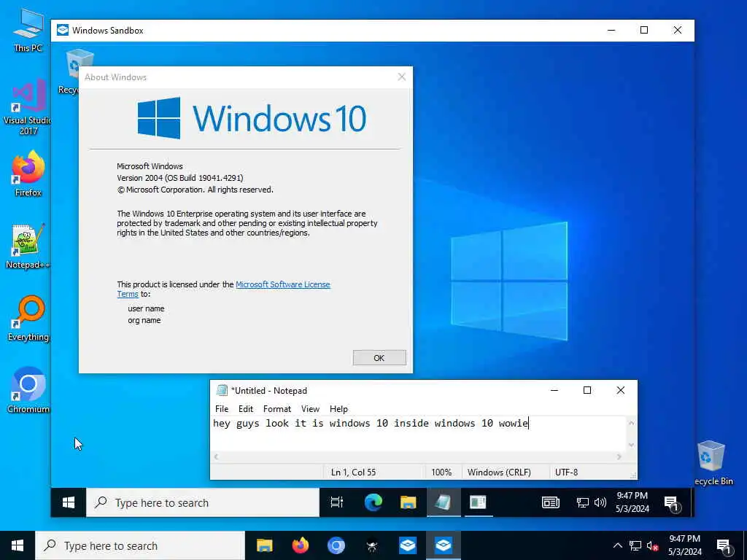Maximize the Notepad window
Viewport: 747px width, 560px height.
(x=587, y=391)
